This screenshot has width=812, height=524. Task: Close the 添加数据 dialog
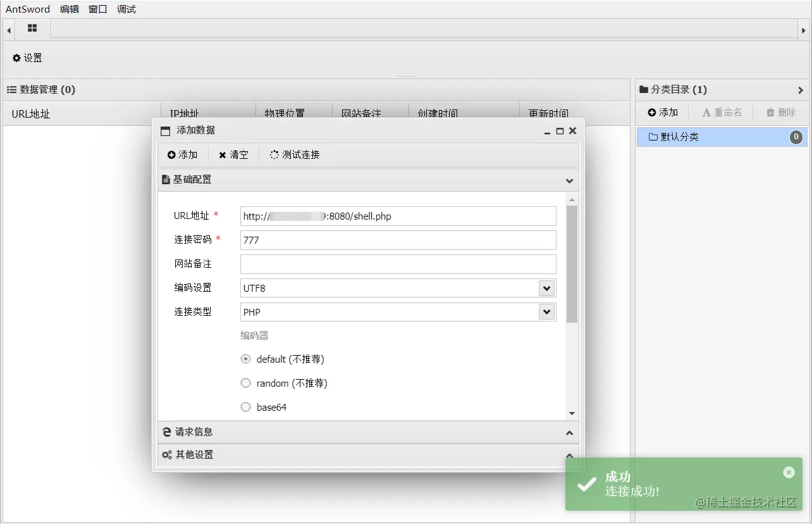572,131
